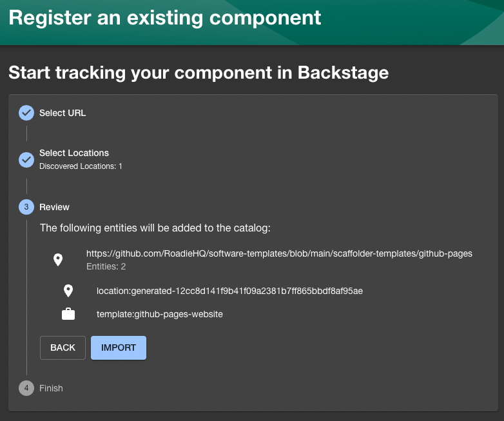Click the RoadieHQ GitHub URL text
Screen dimensions: 504x421
click(x=279, y=253)
